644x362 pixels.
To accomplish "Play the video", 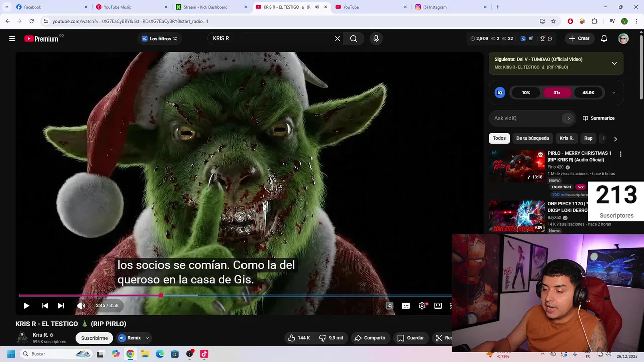I will (26, 306).
